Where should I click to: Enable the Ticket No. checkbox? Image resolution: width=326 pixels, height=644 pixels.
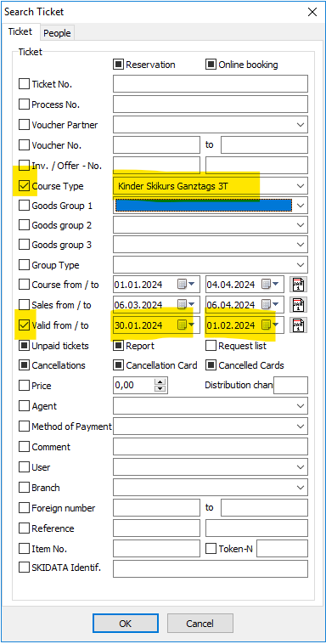click(x=25, y=84)
